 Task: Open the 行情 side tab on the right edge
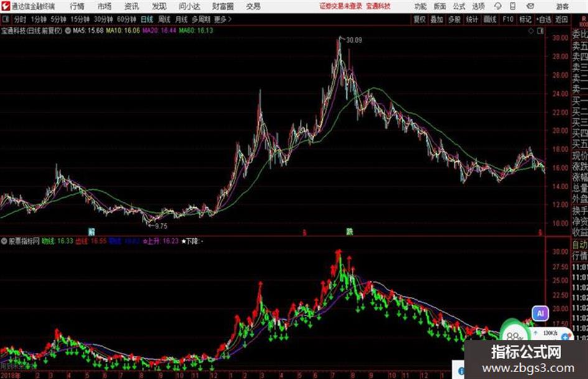click(580, 256)
